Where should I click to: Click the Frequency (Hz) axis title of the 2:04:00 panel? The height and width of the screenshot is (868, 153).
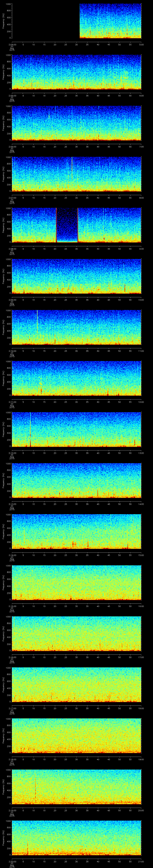(x=3, y=21)
